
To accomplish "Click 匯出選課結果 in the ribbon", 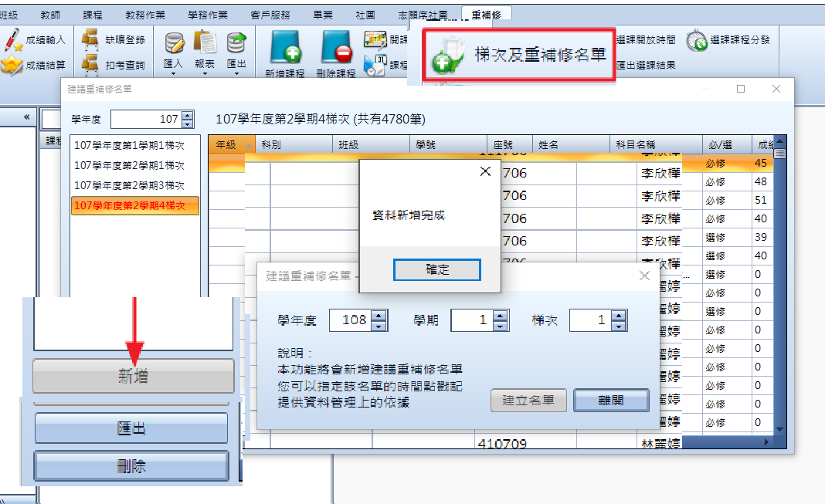I will (646, 65).
